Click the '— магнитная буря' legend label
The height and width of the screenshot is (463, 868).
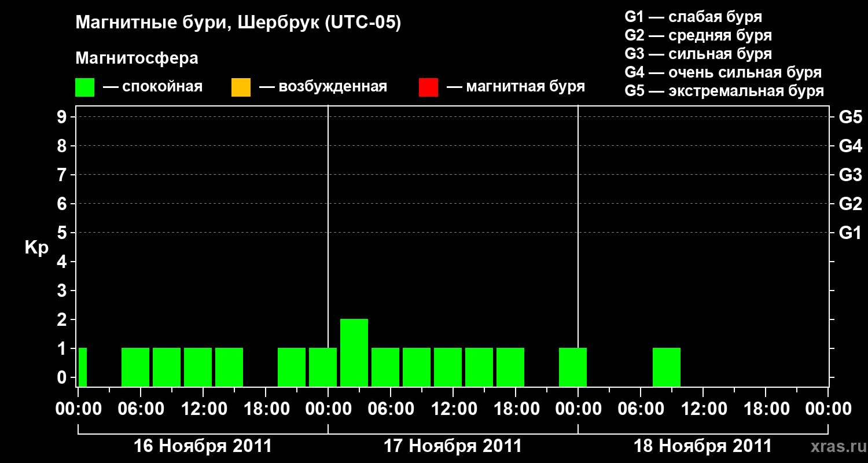(516, 87)
